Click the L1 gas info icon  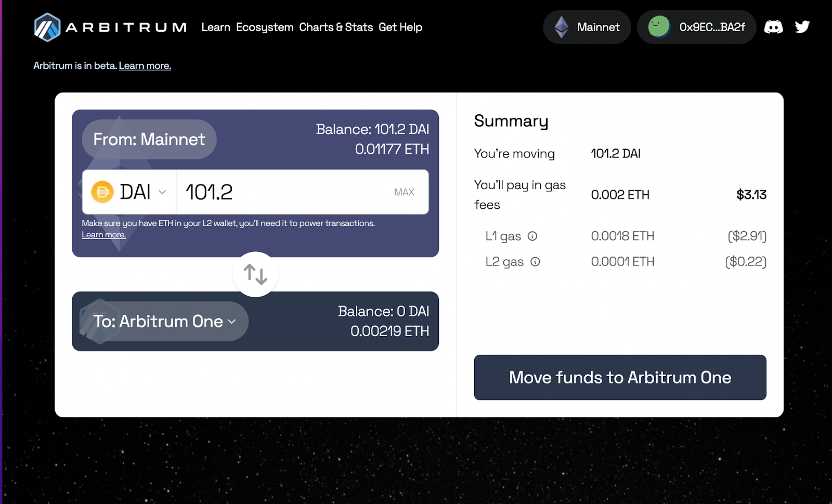pyautogui.click(x=532, y=236)
